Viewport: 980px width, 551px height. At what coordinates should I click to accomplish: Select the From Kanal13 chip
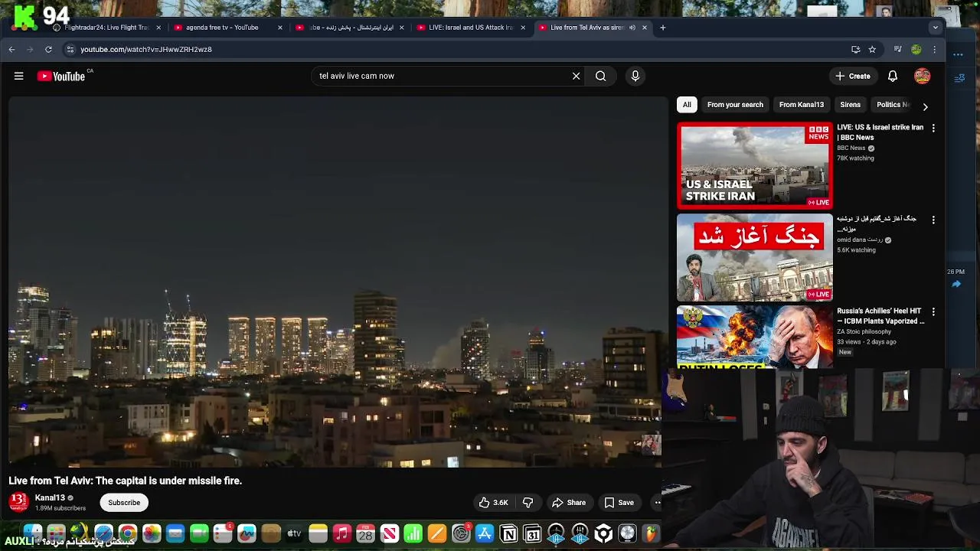[x=802, y=105]
